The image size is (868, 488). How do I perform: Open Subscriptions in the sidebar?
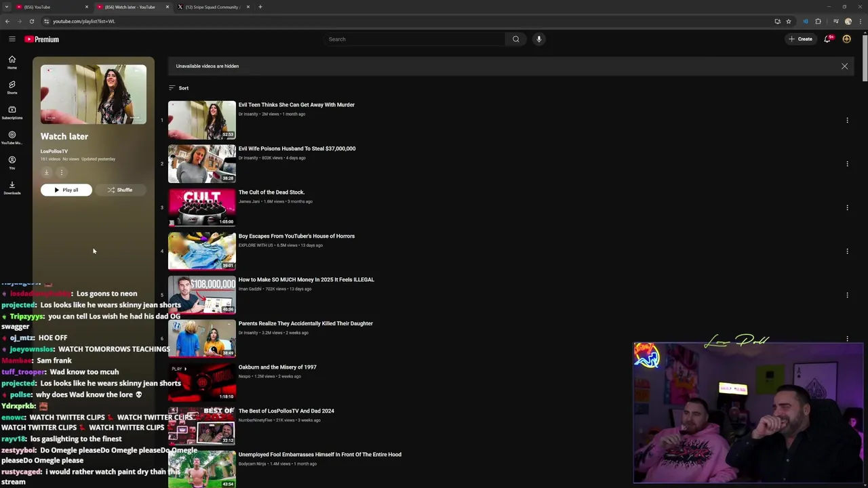pos(12,113)
